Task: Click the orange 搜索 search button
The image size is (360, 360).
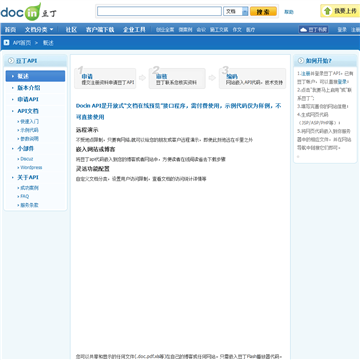Action: pos(263,12)
